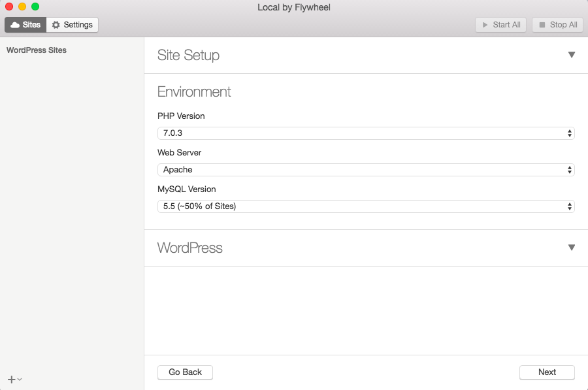This screenshot has height=390, width=588.
Task: Open the PHP Version dropdown
Action: pos(366,133)
